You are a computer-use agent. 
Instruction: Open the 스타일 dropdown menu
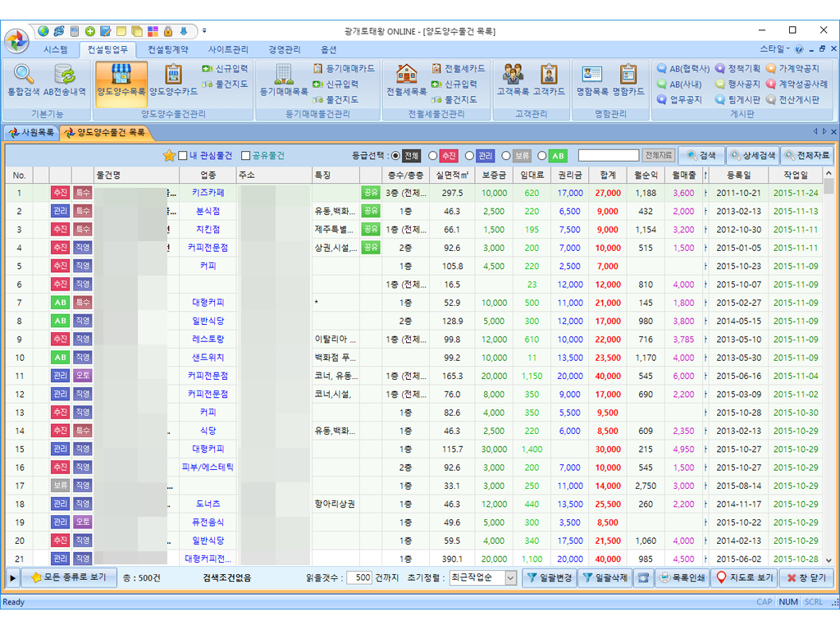coord(774,48)
